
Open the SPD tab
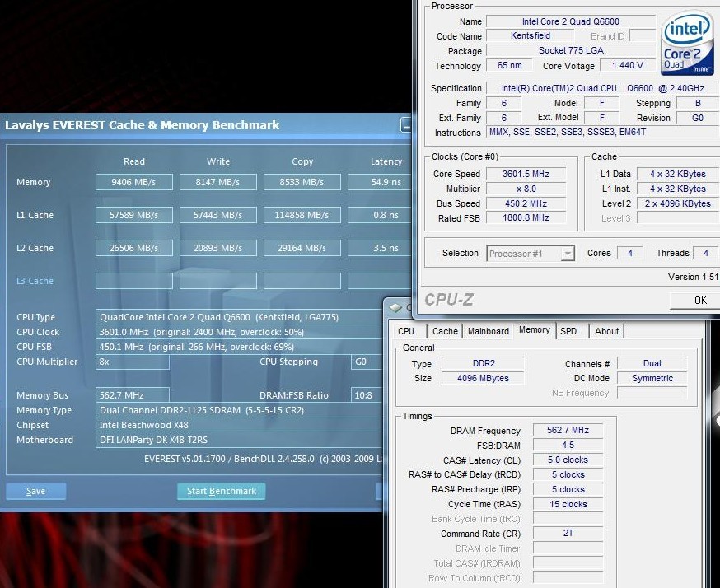pyautogui.click(x=568, y=331)
